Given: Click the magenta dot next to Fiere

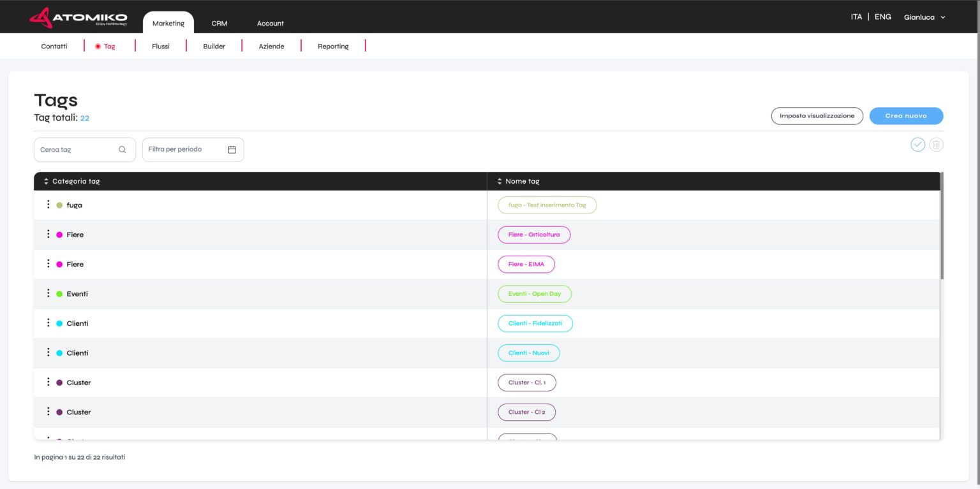Looking at the screenshot, I should coord(59,235).
